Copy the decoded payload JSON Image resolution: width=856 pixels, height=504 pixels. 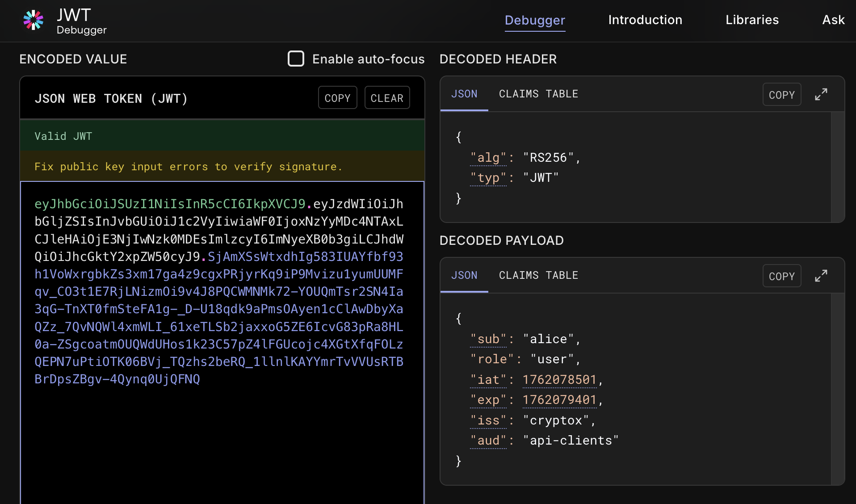(x=782, y=276)
